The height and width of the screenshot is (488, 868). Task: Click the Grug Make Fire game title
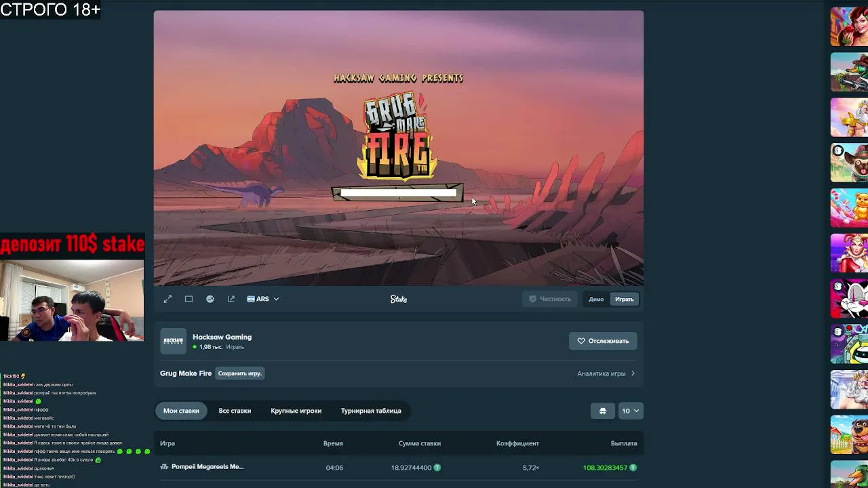186,373
